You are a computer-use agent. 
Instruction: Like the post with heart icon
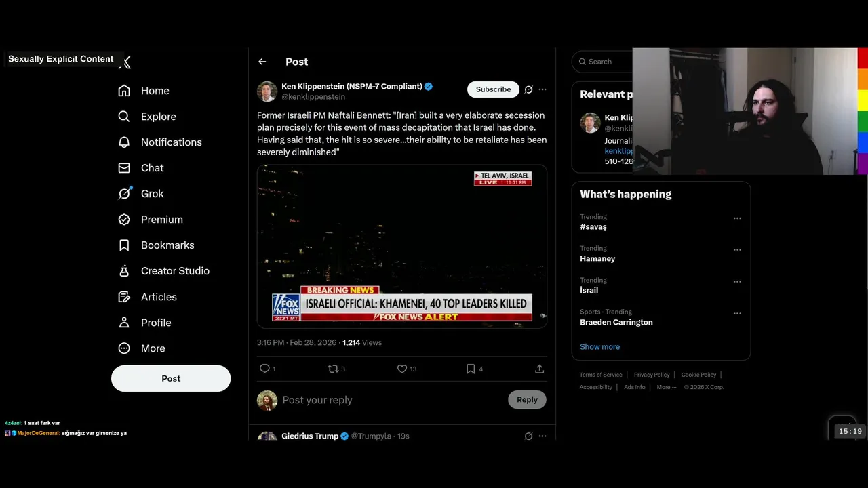[402, 369]
